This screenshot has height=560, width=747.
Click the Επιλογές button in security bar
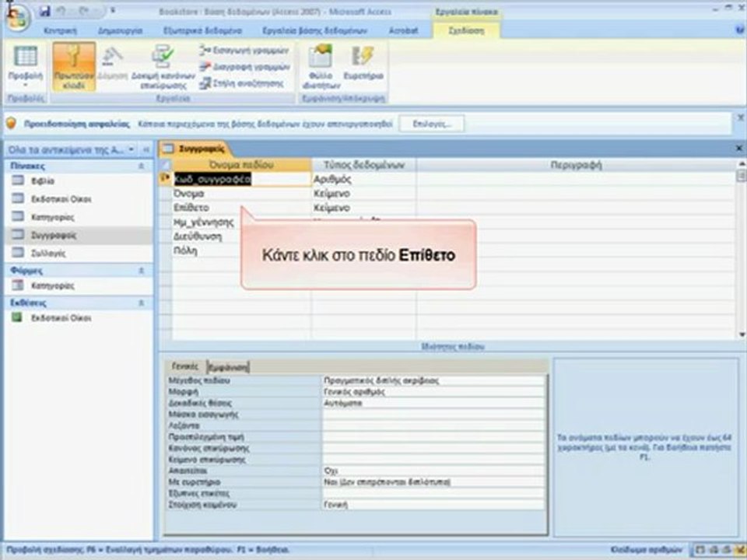click(431, 124)
